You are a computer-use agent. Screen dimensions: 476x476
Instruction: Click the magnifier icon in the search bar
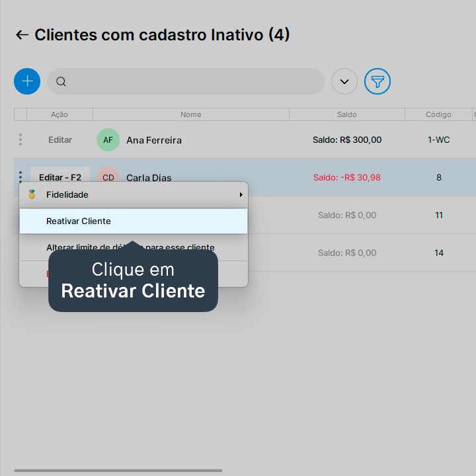[61, 81]
